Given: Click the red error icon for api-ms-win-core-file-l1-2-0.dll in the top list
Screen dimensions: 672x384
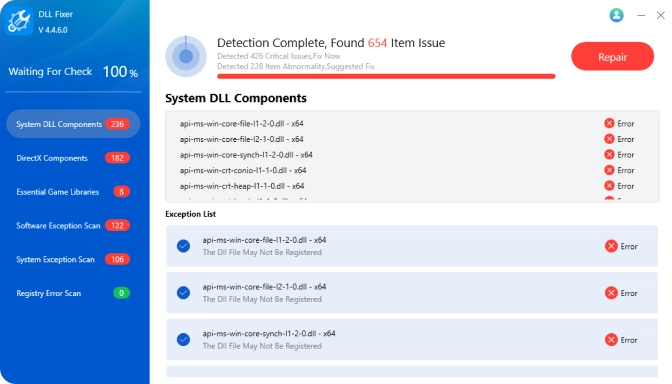Looking at the screenshot, I should point(609,123).
